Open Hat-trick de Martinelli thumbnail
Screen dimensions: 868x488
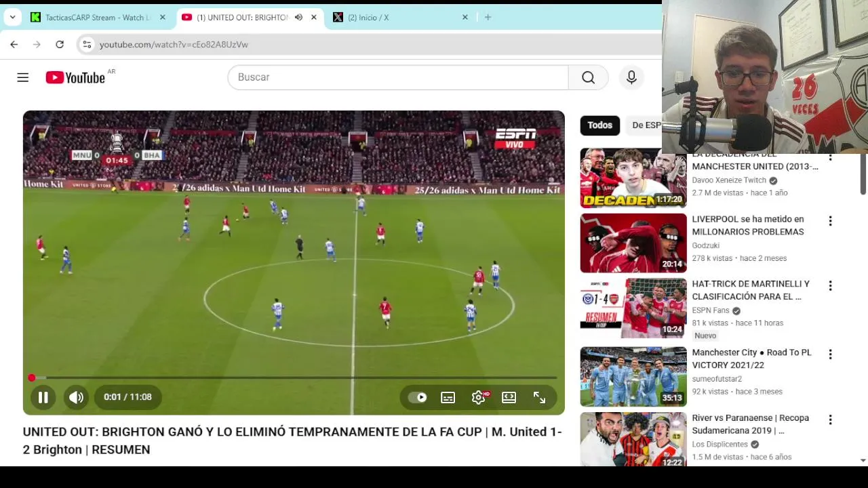coord(633,308)
